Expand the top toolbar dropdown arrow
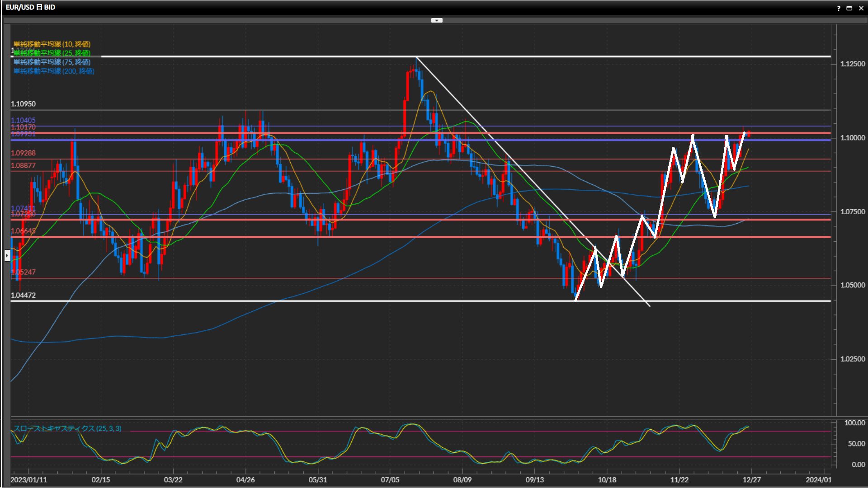 tap(437, 20)
